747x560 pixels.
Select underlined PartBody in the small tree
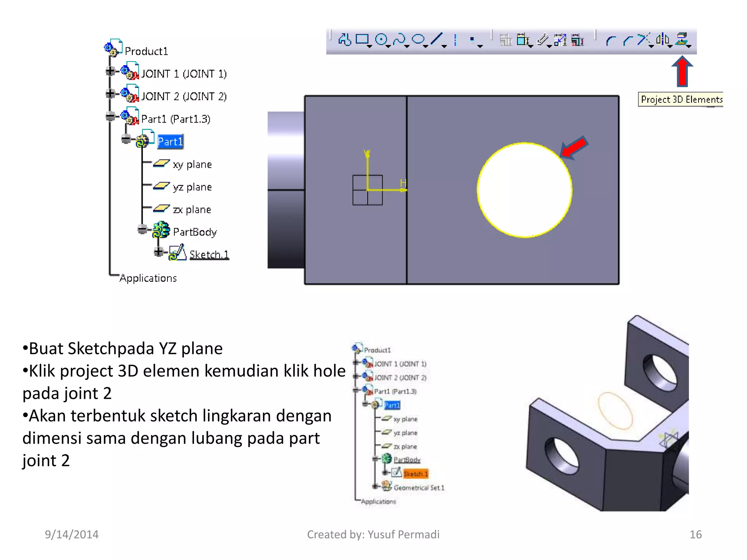pyautogui.click(x=407, y=460)
